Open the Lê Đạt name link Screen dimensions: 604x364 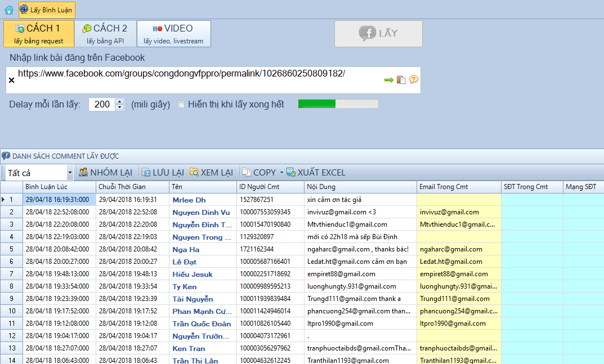point(184,262)
